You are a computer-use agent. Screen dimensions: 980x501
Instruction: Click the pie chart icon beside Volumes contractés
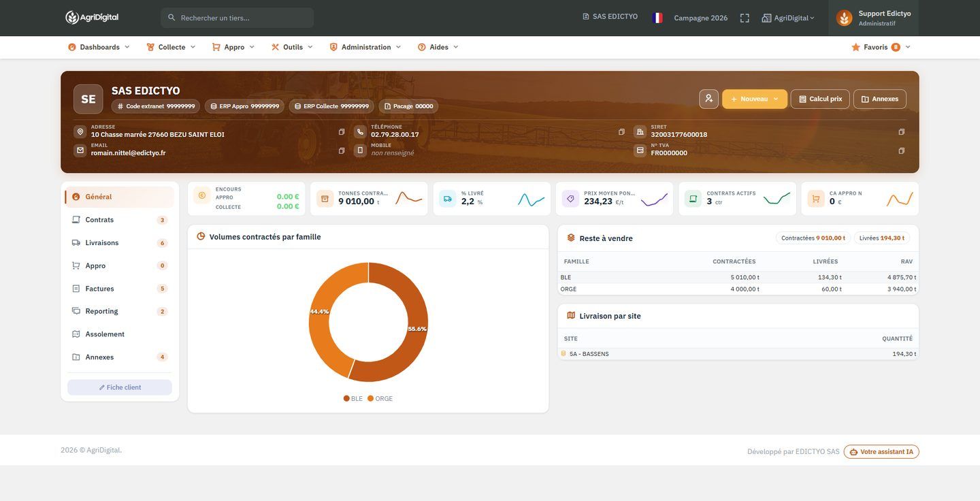(201, 237)
